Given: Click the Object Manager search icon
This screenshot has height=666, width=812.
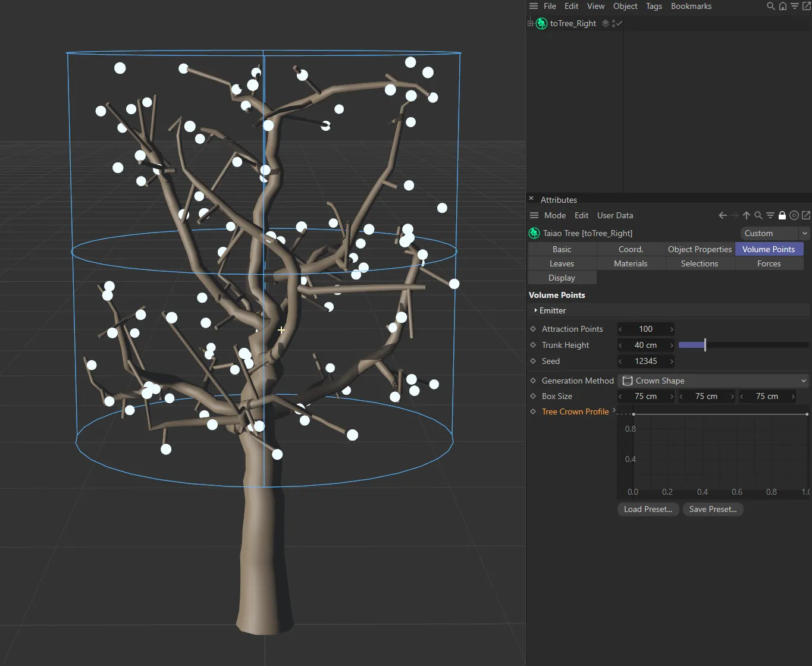Looking at the screenshot, I should click(770, 7).
